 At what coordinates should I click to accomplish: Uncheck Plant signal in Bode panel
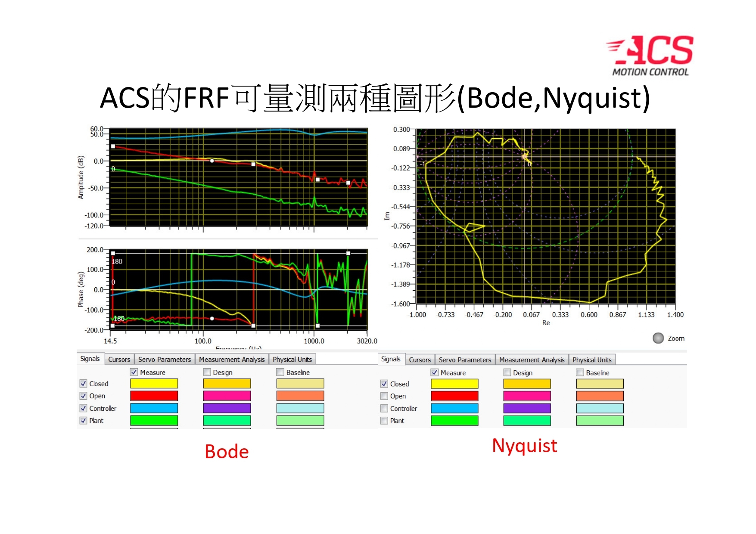pyautogui.click(x=83, y=420)
